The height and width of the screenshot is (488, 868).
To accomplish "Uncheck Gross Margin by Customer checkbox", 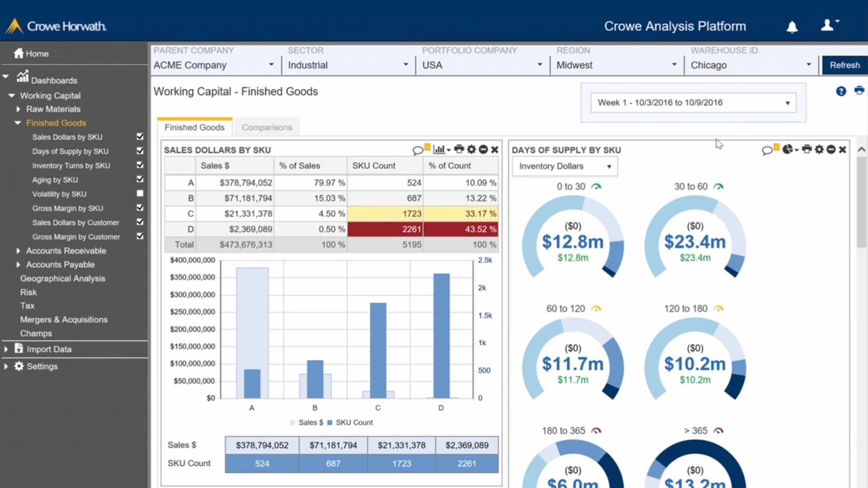I will [140, 236].
